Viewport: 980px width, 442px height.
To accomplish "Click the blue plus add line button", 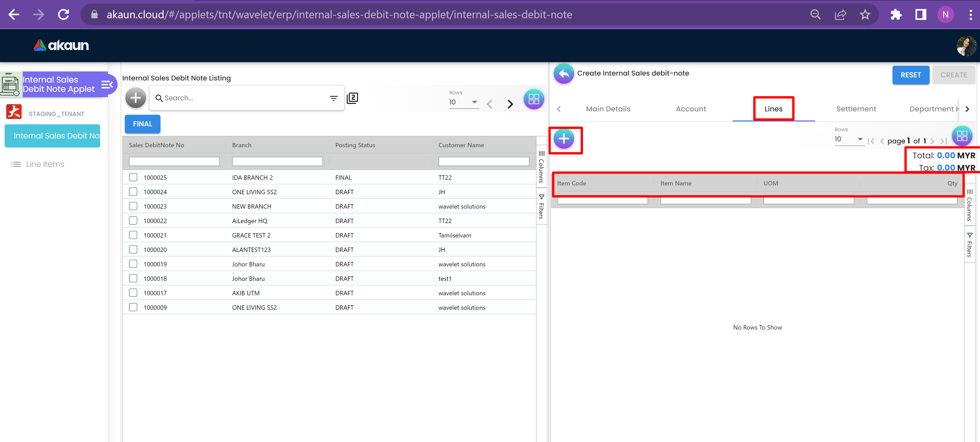I will point(564,139).
